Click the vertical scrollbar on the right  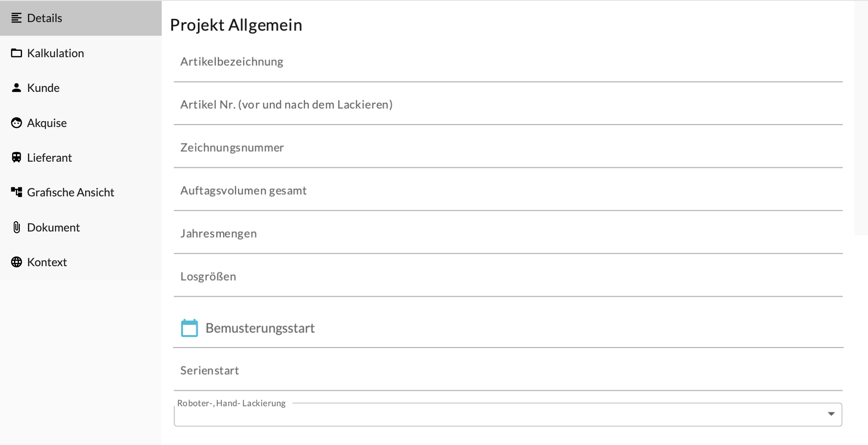tap(861, 118)
